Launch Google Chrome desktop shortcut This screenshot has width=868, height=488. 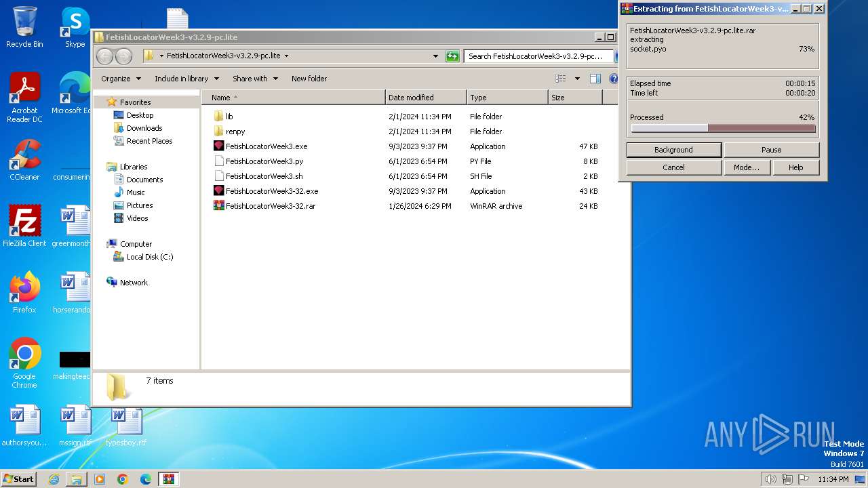coord(24,363)
